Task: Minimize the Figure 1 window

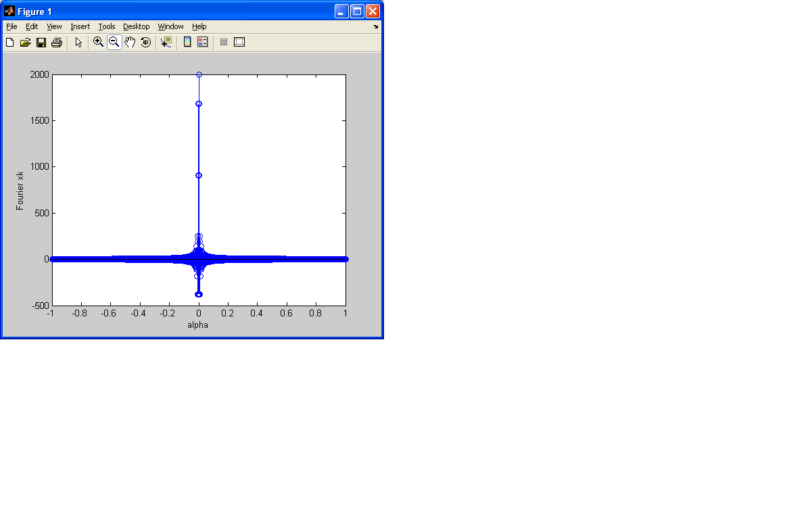Action: coord(341,11)
